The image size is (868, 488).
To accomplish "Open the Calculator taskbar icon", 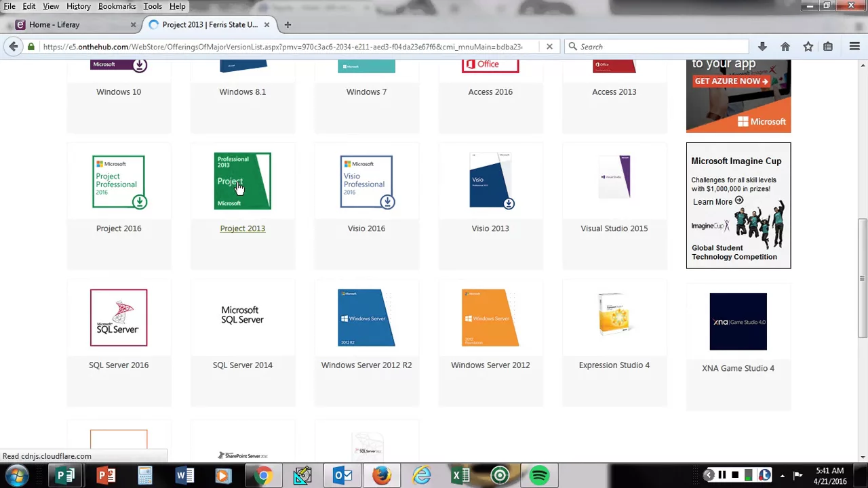I will tap(145, 476).
